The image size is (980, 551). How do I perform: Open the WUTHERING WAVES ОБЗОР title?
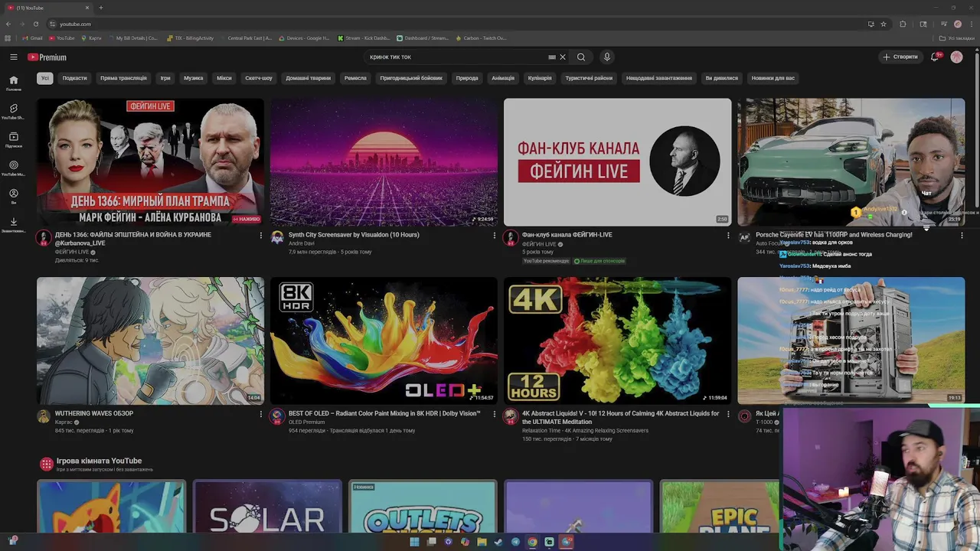94,413
